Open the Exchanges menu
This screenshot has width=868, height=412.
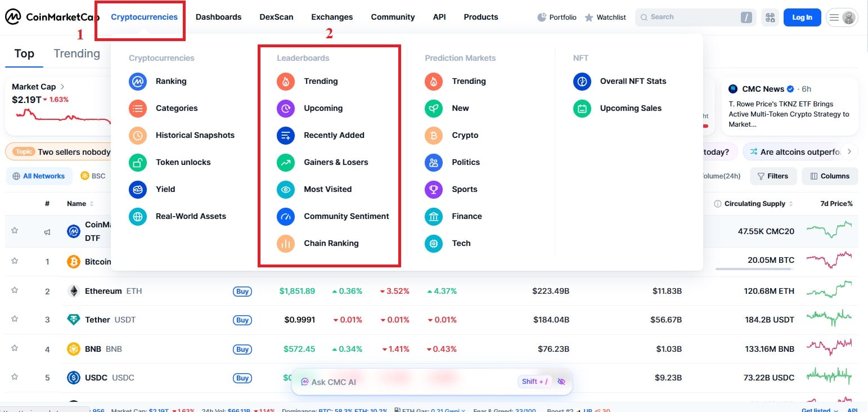[332, 17]
